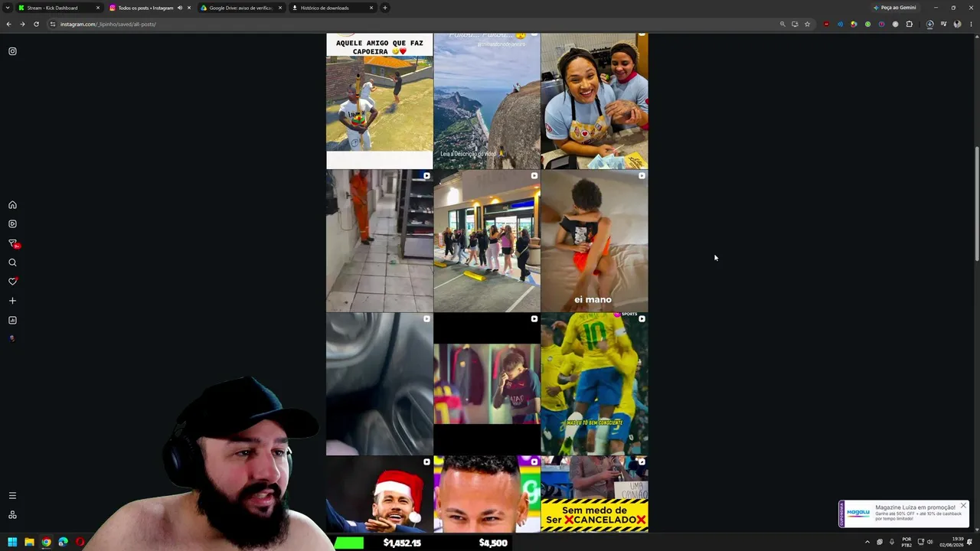This screenshot has height=551, width=980.
Task: Open profile avatar in Instagram sidebar
Action: [x=12, y=338]
